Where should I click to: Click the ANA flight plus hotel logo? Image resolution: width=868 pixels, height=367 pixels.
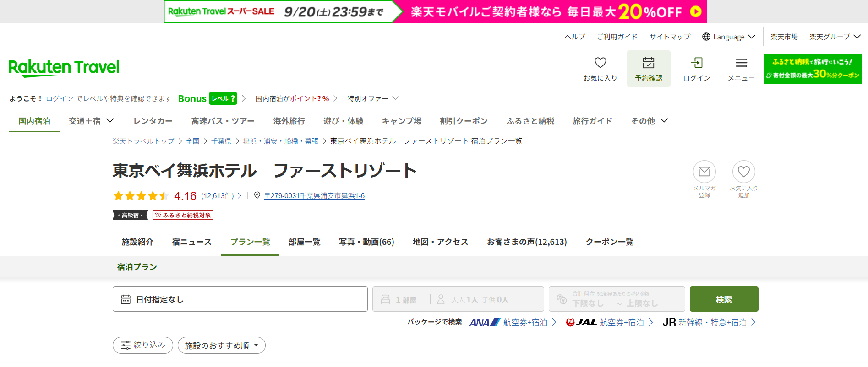[485, 323]
